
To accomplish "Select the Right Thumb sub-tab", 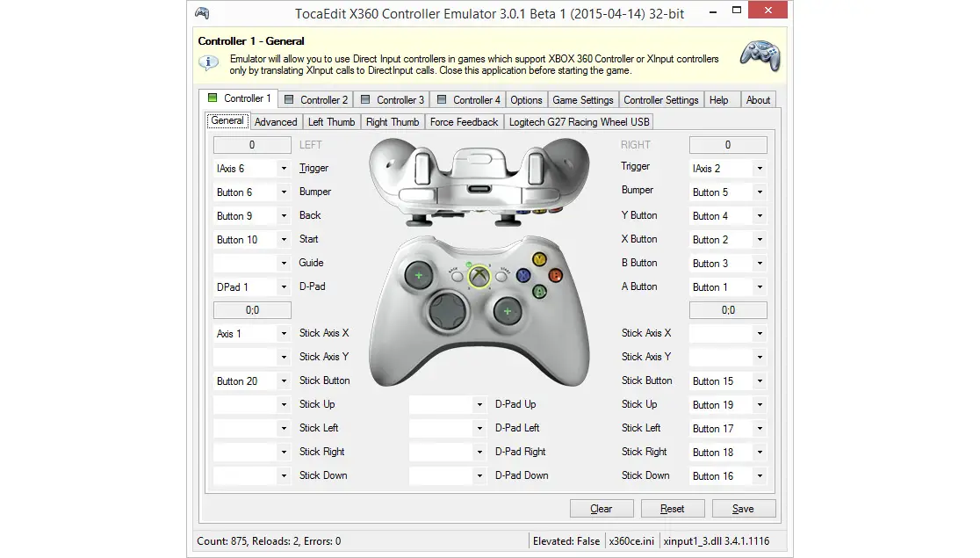I will 393,122.
